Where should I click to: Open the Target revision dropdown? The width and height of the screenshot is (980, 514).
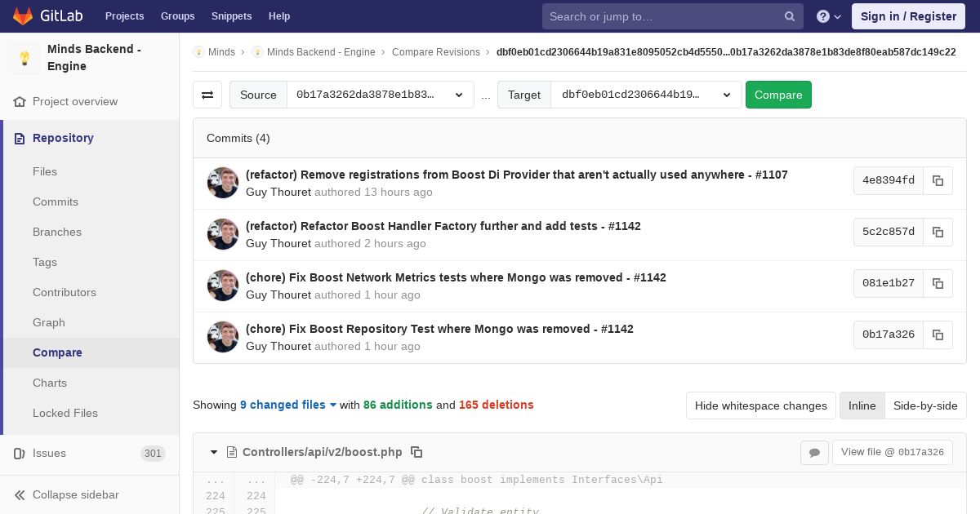tap(646, 95)
